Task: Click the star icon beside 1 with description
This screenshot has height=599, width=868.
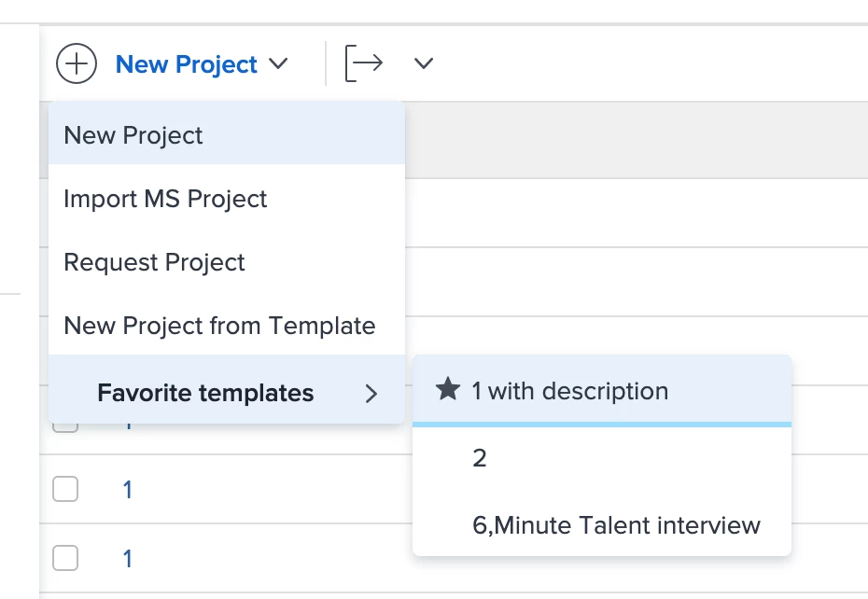Action: (x=448, y=390)
